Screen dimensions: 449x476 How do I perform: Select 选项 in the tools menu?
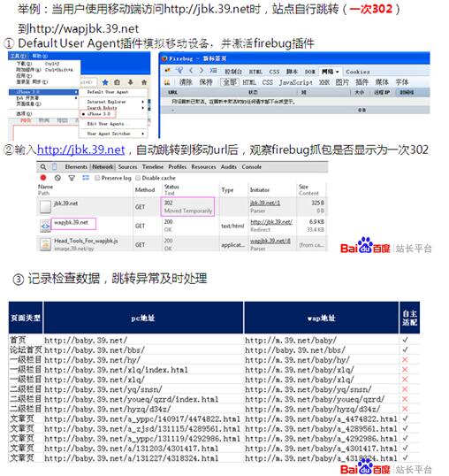pos(24,114)
